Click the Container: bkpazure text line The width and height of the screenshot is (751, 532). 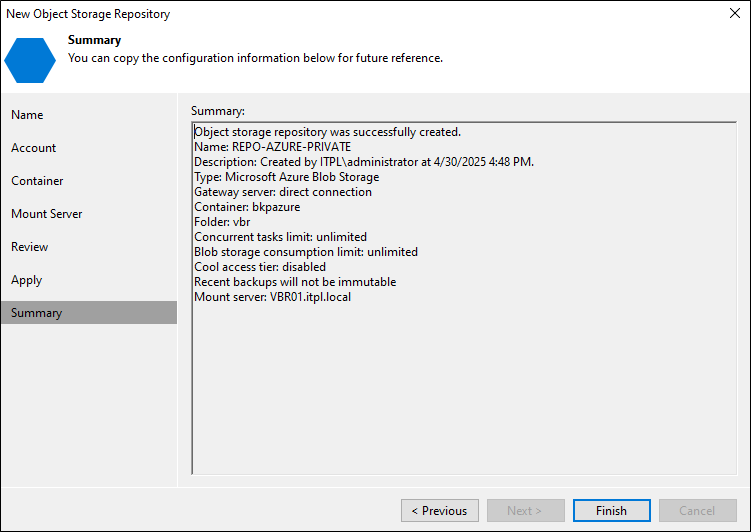coord(247,207)
